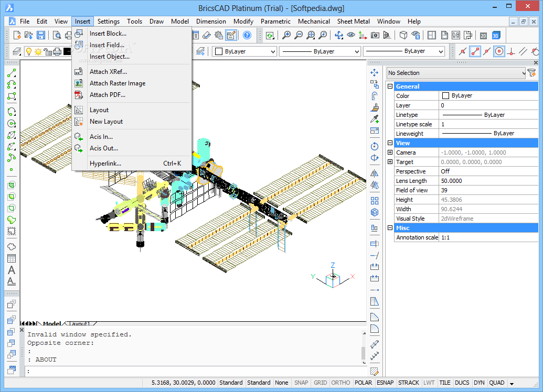Screen dimensions: 543x392
Task: Click the Save floppy disk icon
Action: pyautogui.click(x=41, y=35)
